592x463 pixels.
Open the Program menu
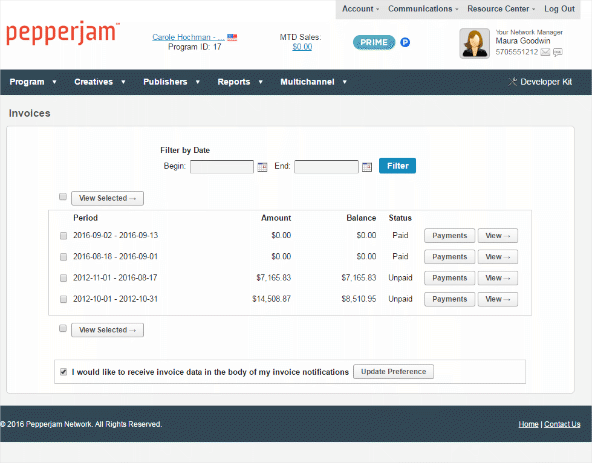33,82
